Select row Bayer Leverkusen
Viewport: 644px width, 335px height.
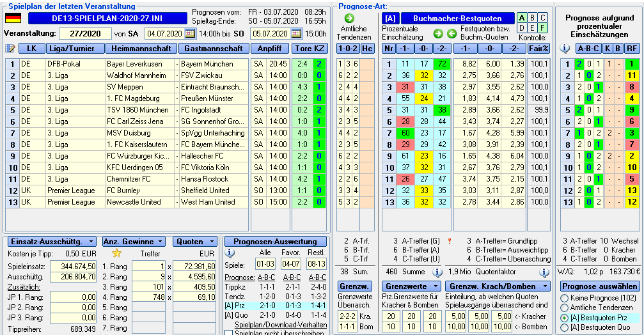click(x=166, y=64)
